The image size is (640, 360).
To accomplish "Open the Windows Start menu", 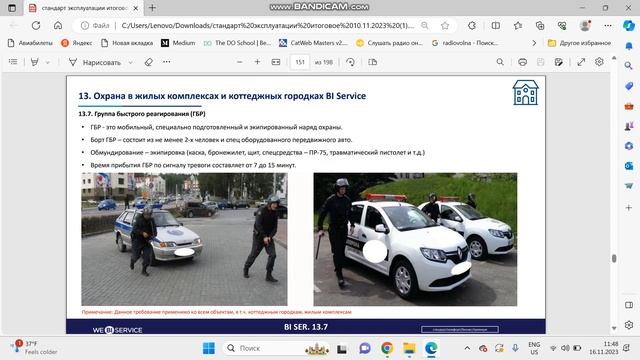I will pos(209,348).
